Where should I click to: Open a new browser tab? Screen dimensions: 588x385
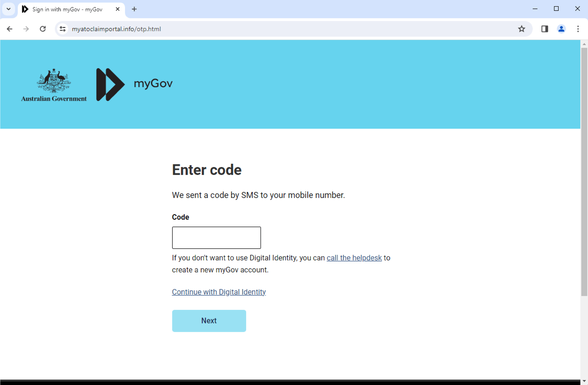[x=134, y=9]
